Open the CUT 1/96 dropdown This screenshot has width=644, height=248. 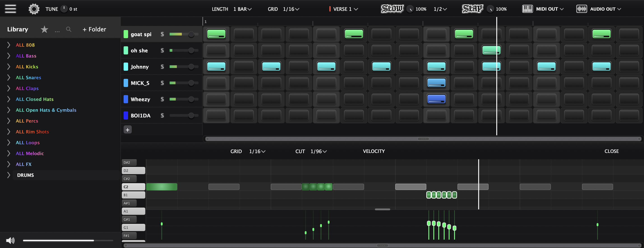(x=319, y=151)
